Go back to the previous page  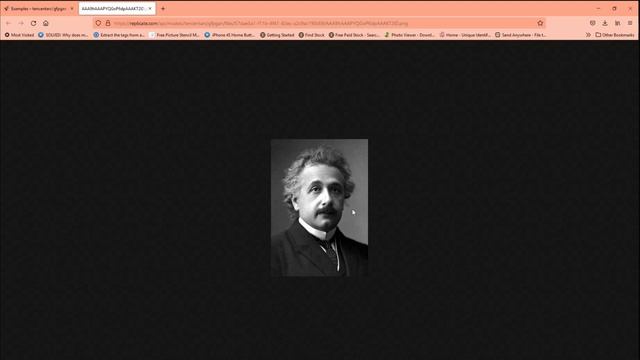9,23
